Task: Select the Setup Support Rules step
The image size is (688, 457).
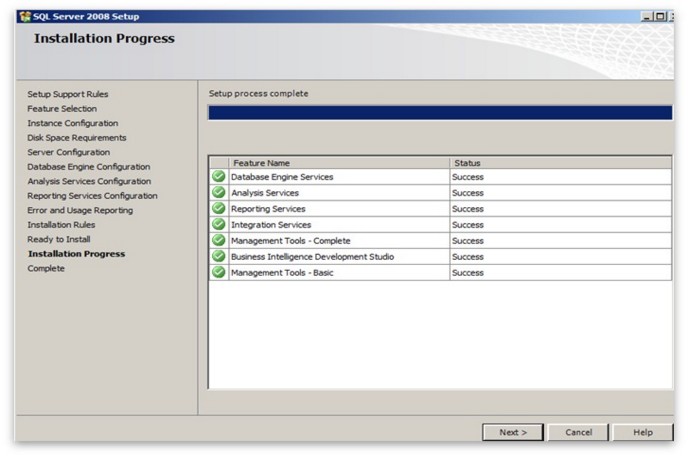Action: coord(68,94)
